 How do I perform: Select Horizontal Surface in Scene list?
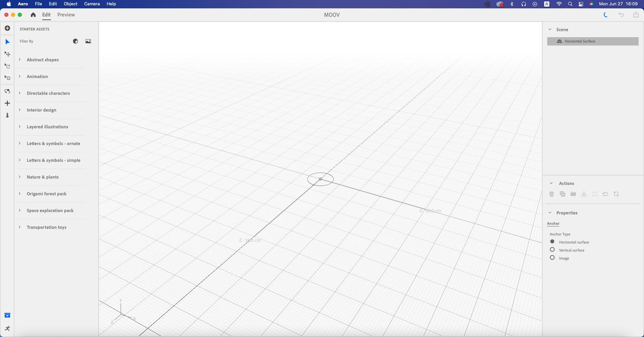point(593,41)
